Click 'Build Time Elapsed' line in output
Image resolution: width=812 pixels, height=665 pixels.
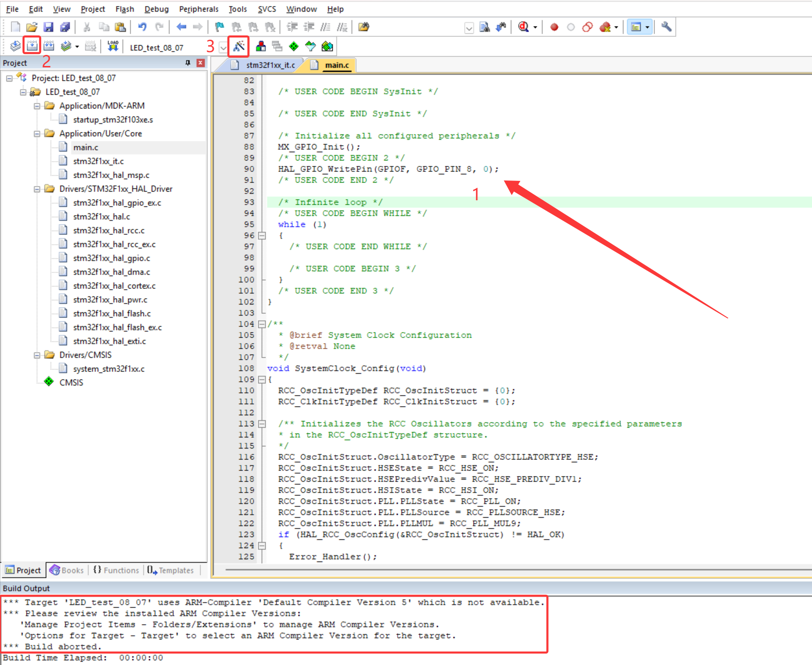pyautogui.click(x=83, y=658)
